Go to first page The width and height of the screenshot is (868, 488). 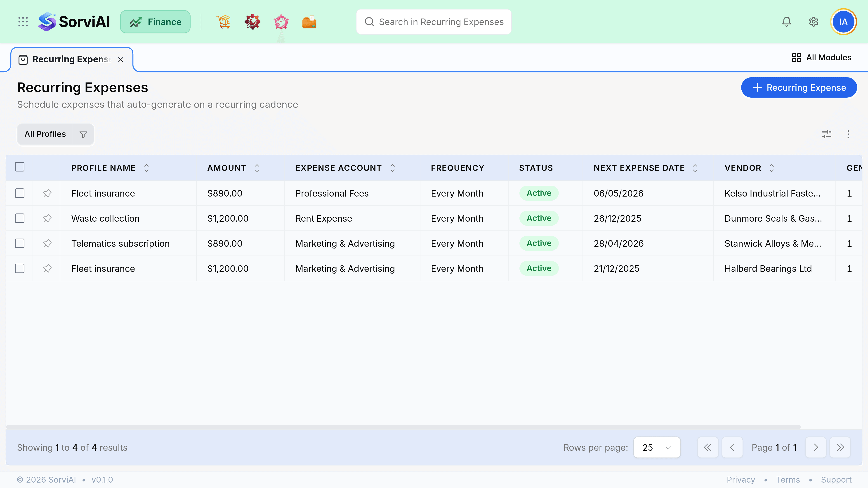[x=708, y=447]
